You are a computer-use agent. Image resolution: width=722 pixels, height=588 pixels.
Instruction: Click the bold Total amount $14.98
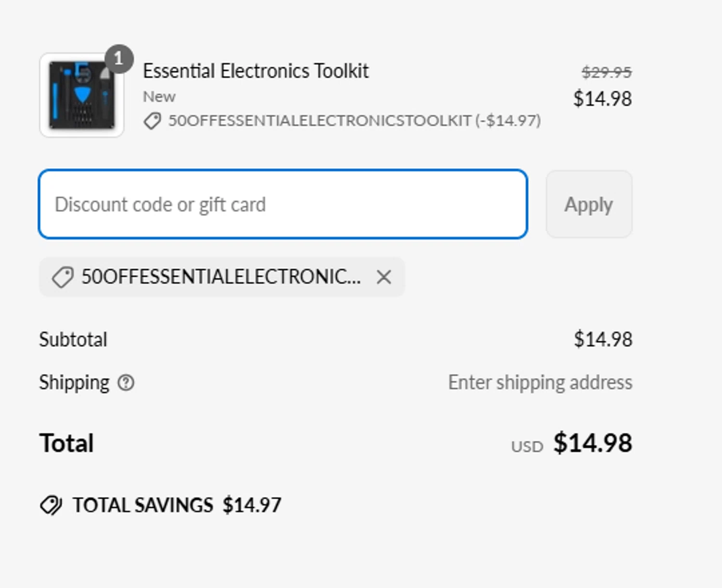coord(592,443)
